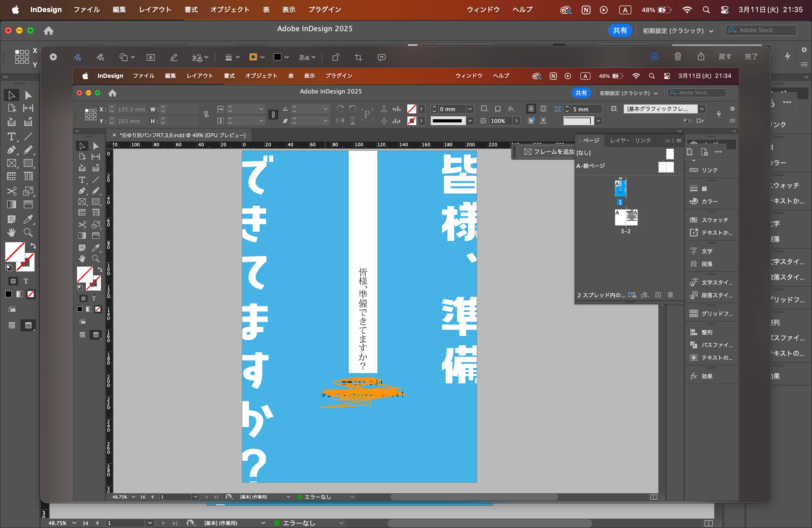812x528 pixels.
Task: Click the markup crop icon
Action: coord(358,57)
